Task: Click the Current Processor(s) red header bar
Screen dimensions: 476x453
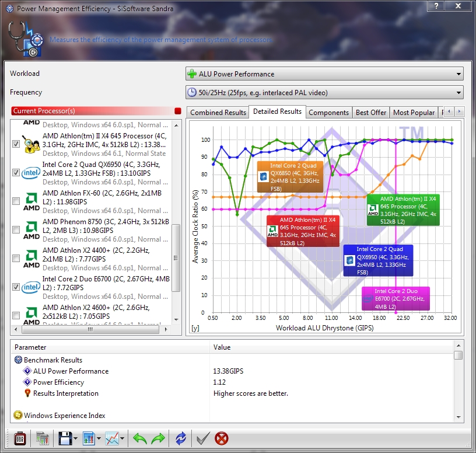Action: (96, 111)
